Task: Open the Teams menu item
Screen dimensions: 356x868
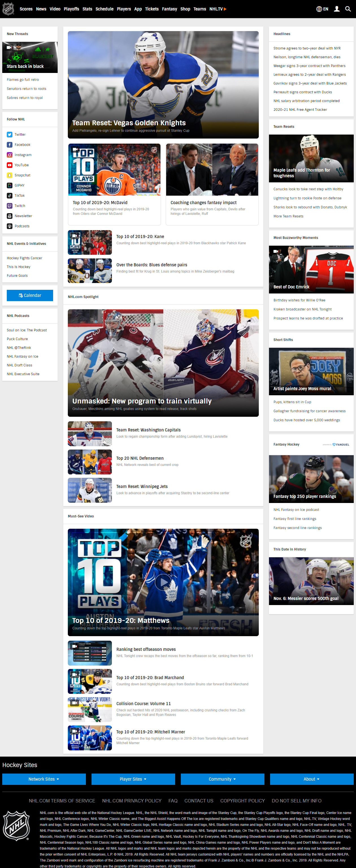Action: coord(200,9)
